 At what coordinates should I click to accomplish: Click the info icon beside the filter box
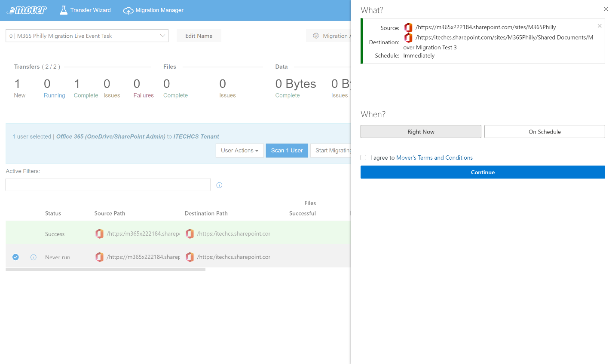click(x=219, y=185)
